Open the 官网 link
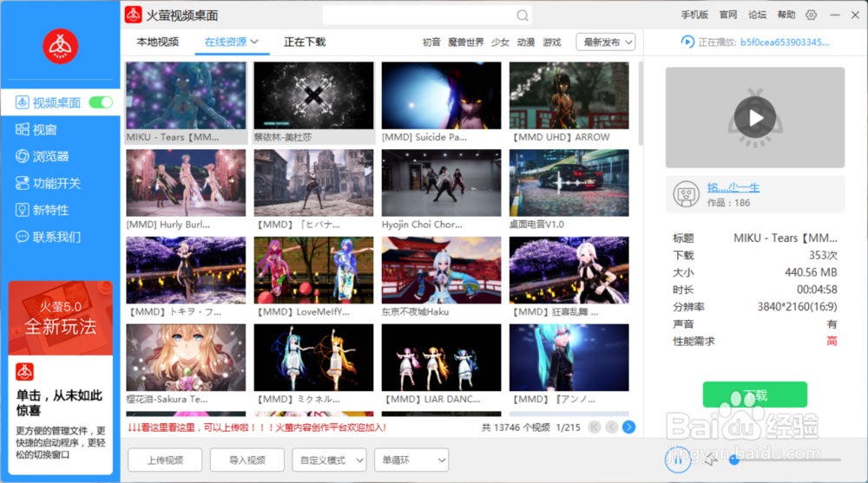Image resolution: width=868 pixels, height=483 pixels. (x=728, y=15)
